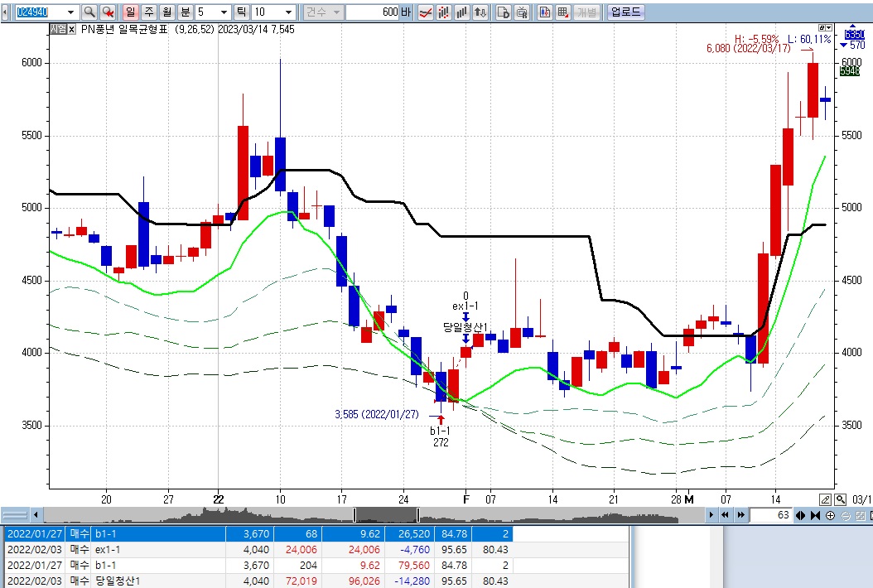Click the stock search magnifier icon
This screenshot has width=873, height=588.
(x=89, y=12)
